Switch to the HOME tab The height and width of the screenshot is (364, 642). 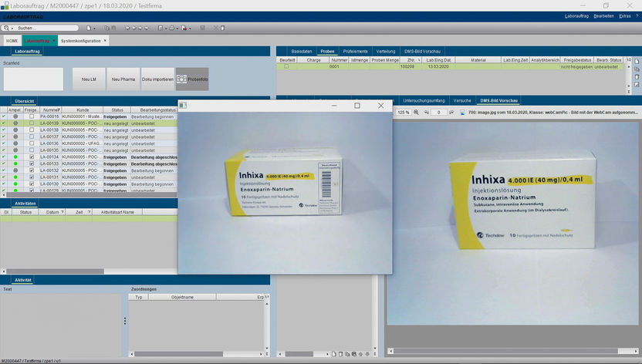[x=12, y=41]
